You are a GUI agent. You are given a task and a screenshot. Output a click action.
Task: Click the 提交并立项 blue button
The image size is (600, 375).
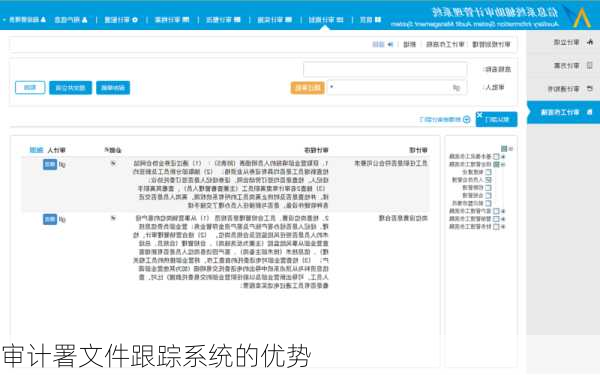(x=70, y=88)
